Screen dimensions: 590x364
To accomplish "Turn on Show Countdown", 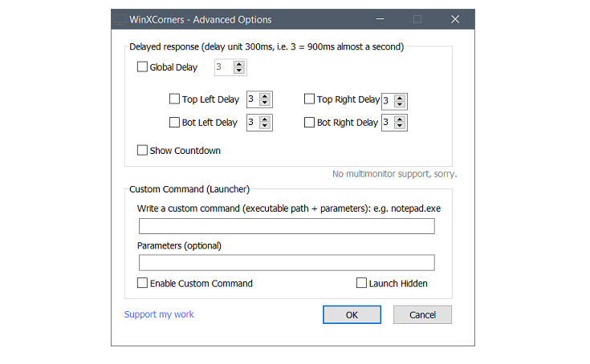I will tap(143, 150).
